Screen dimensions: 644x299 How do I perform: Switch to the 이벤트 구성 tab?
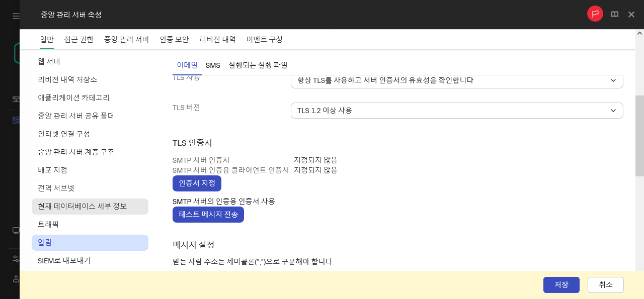click(x=264, y=39)
